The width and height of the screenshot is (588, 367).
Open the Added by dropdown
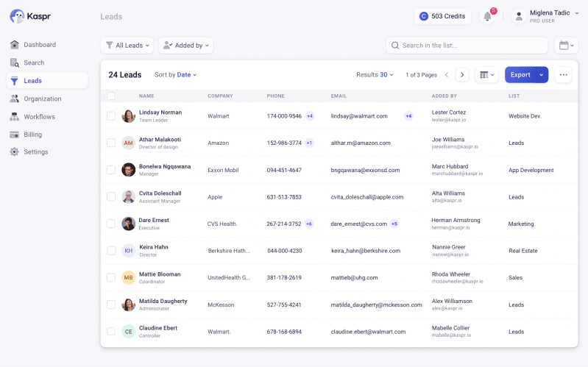(185, 46)
